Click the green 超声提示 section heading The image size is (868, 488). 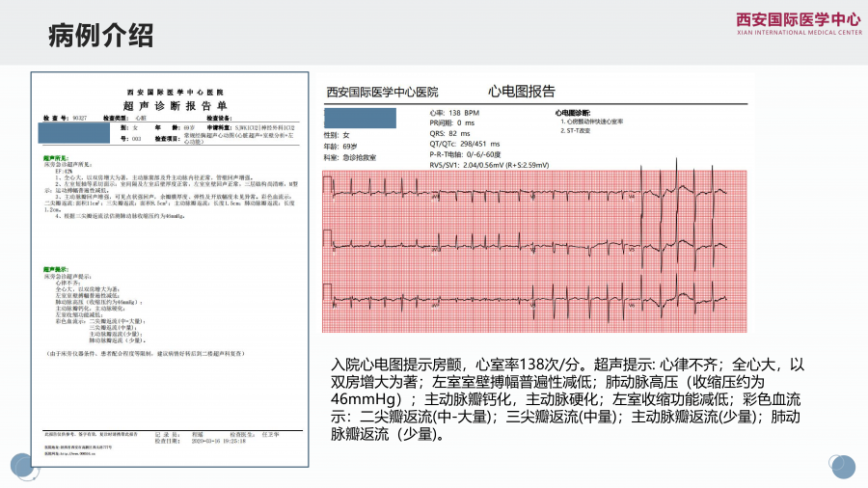click(55, 268)
